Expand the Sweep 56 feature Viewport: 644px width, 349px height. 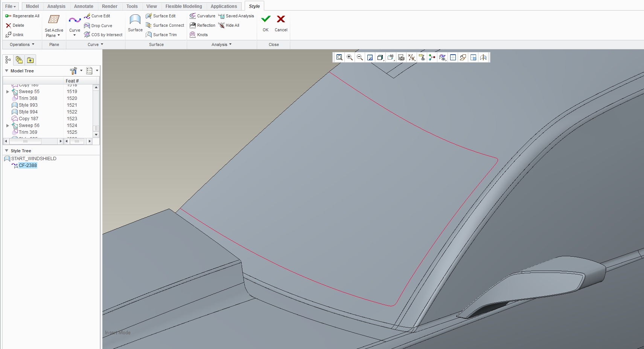8,126
